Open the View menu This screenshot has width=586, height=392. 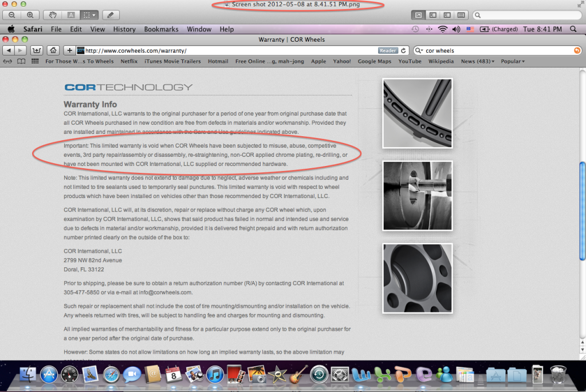[97, 29]
